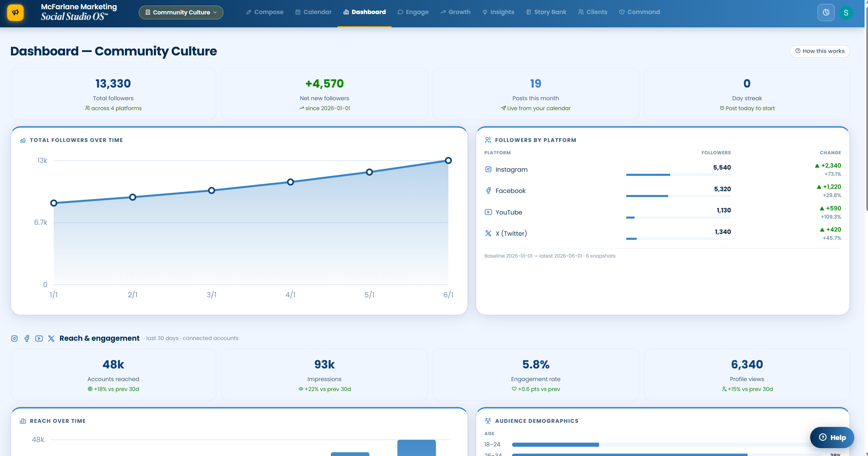The width and height of the screenshot is (868, 456).
Task: Click the 93k Impressions card
Action: click(x=324, y=375)
